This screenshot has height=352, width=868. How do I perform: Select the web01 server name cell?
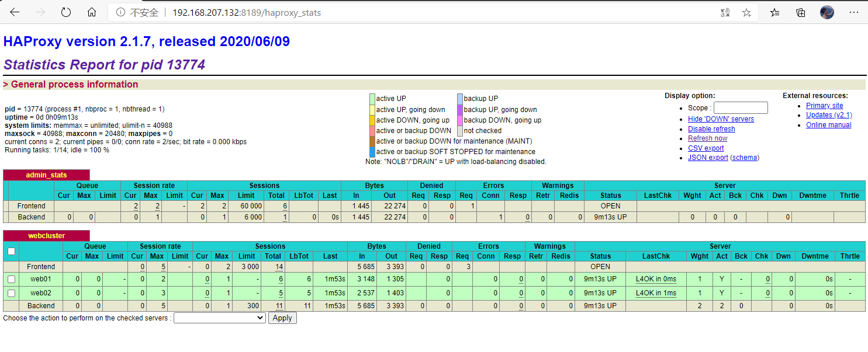click(41, 279)
